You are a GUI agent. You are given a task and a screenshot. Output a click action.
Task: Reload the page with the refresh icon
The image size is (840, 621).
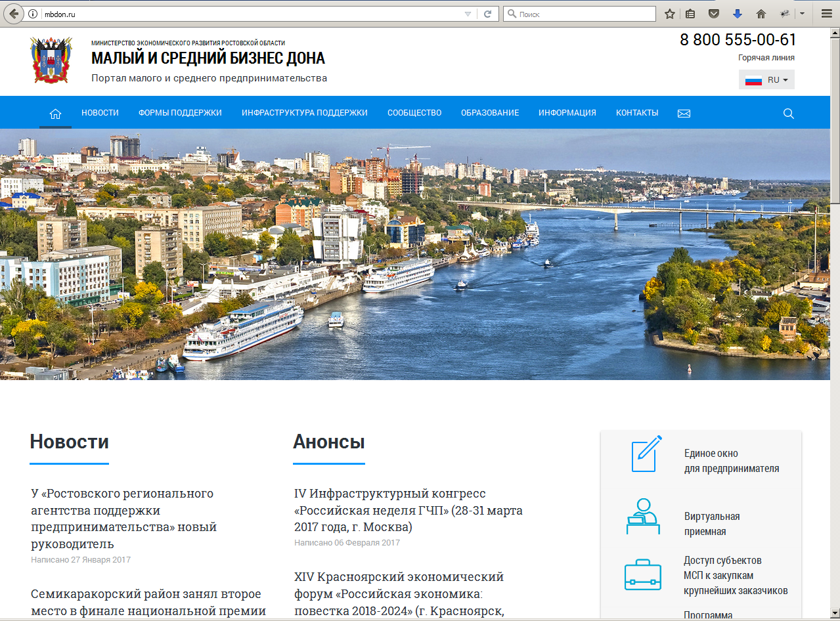coord(488,14)
